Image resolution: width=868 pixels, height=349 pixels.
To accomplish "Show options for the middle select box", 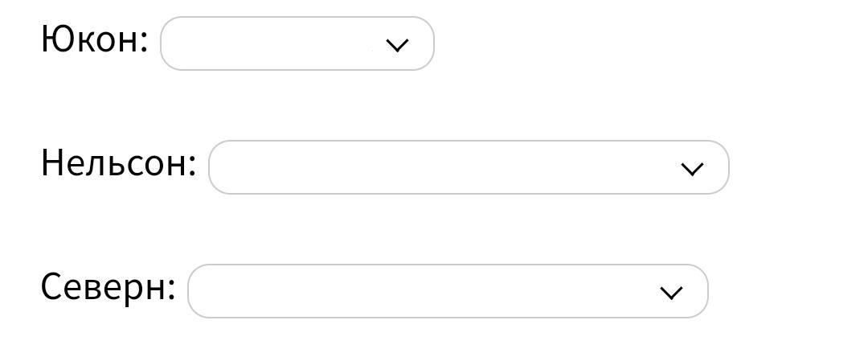I will coord(468,167).
